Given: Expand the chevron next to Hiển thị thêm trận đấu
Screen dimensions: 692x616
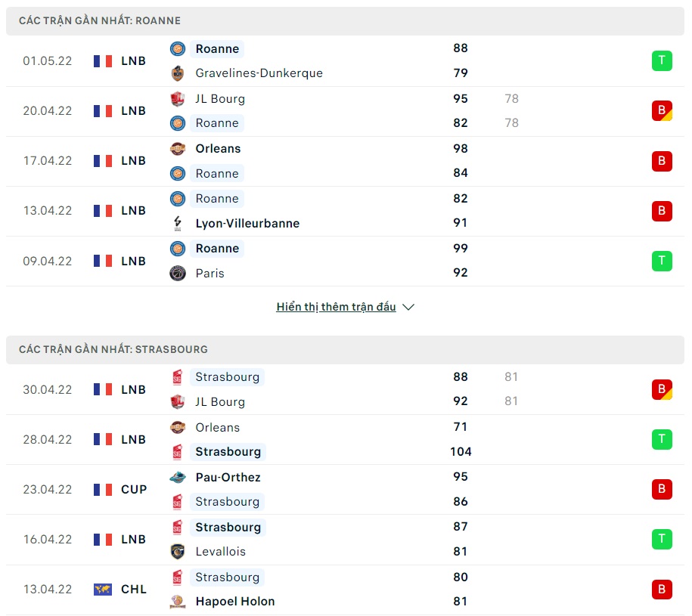Looking at the screenshot, I should click(408, 307).
